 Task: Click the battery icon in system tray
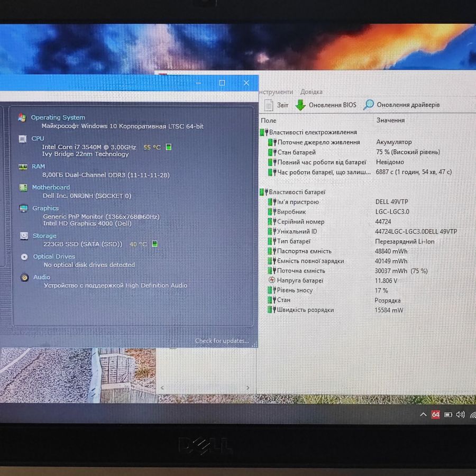tap(448, 415)
